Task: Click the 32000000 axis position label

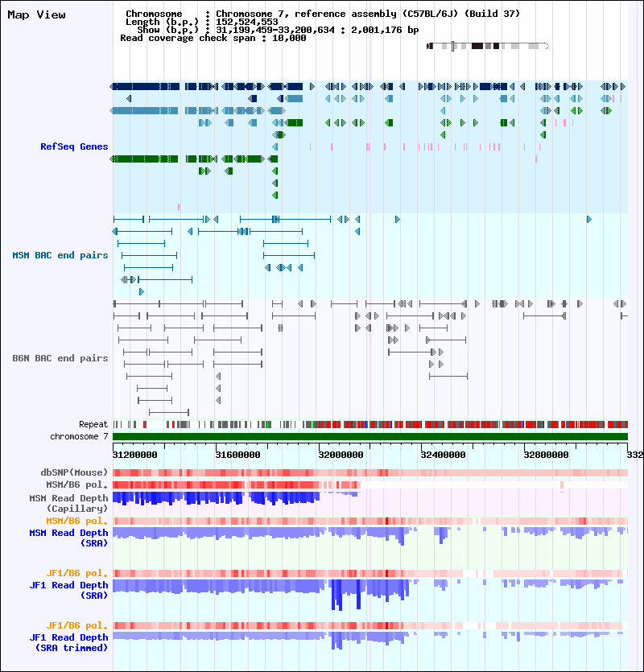Action: [x=341, y=455]
